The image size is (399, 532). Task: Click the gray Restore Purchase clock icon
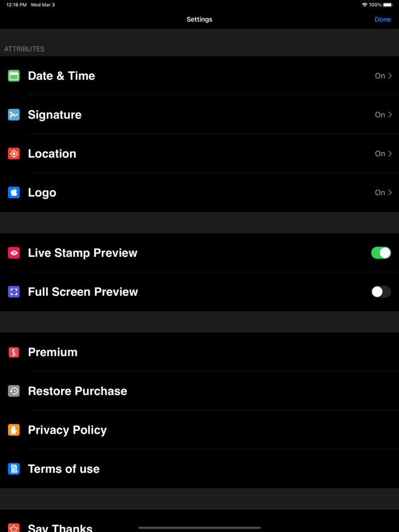coord(14,391)
